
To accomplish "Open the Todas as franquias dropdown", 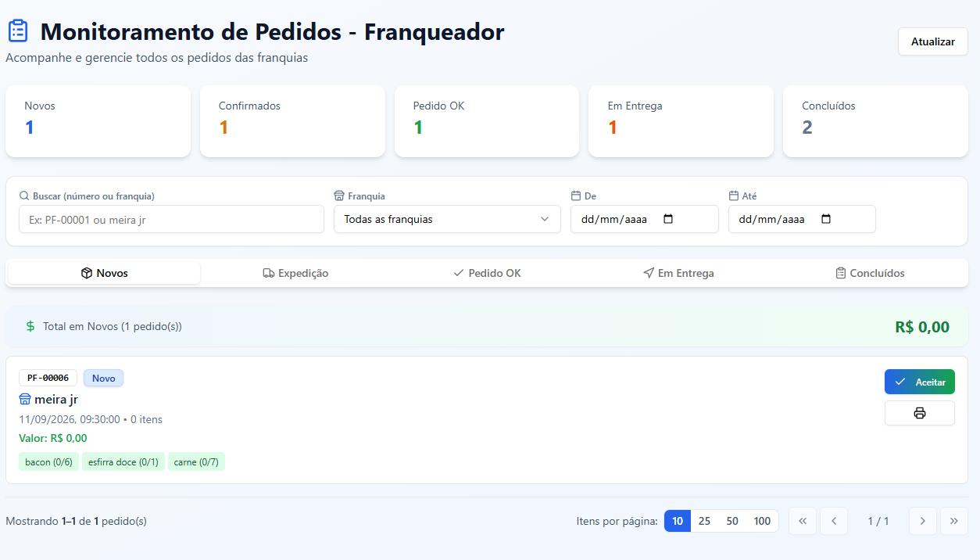I will click(447, 219).
